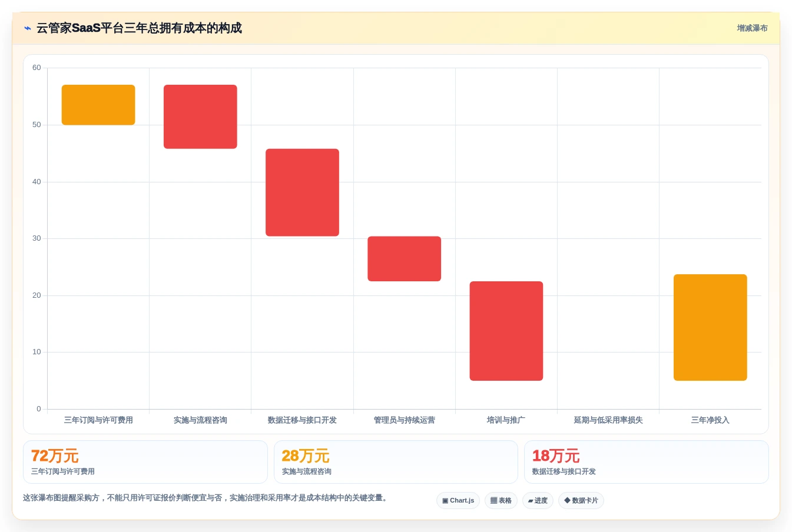Select the 进度 tag chip

538,501
